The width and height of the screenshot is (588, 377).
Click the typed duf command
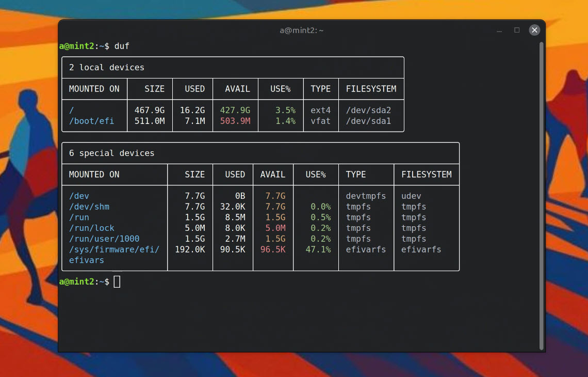click(122, 46)
